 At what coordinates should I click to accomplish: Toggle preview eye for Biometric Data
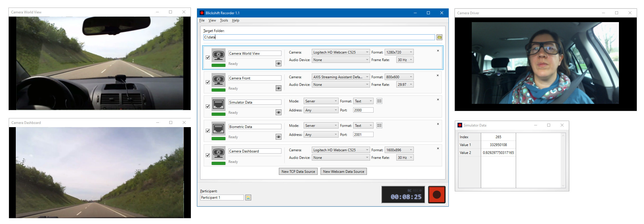[279, 137]
